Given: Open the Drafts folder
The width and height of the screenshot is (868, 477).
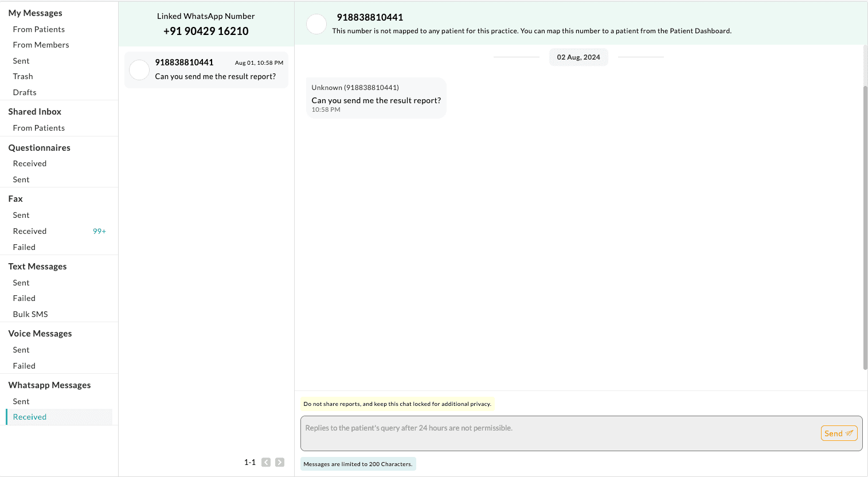Looking at the screenshot, I should click(x=25, y=92).
